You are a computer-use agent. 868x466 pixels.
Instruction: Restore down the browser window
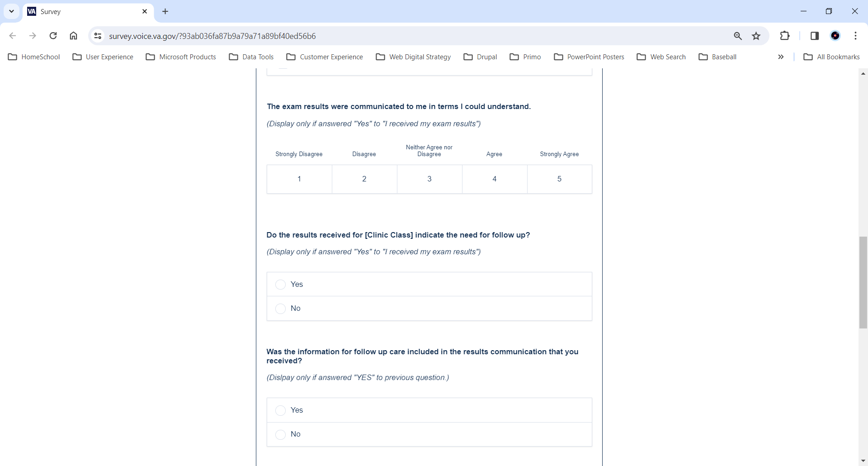click(x=829, y=11)
